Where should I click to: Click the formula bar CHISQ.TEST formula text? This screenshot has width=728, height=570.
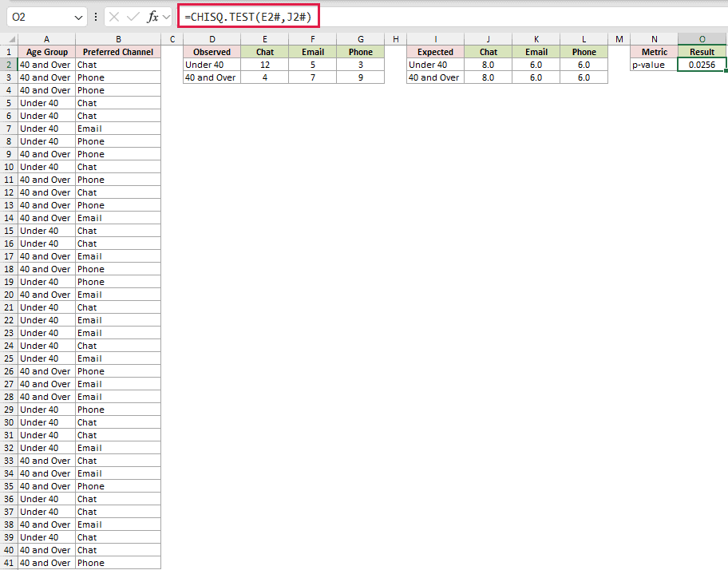(x=248, y=18)
